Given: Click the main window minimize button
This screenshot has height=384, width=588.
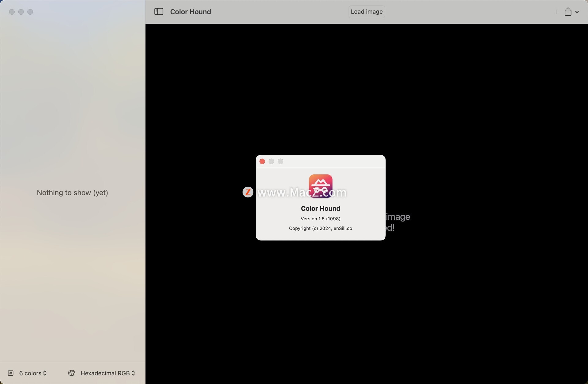Looking at the screenshot, I should [x=21, y=12].
